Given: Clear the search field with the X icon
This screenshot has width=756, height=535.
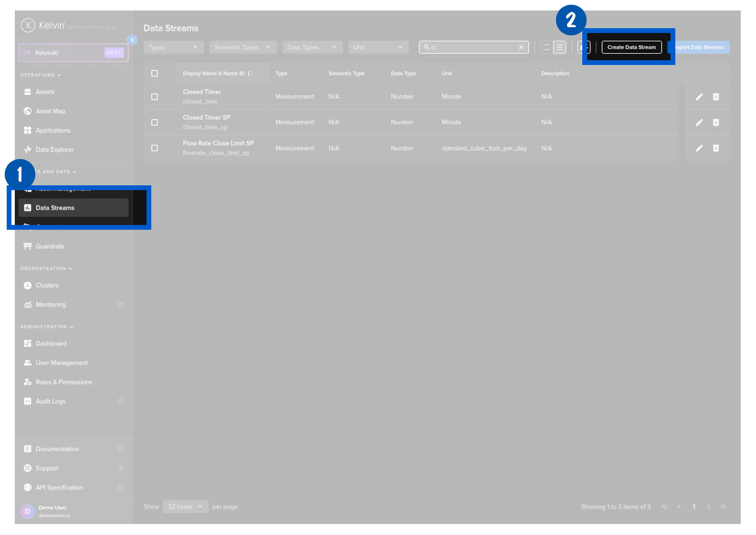Looking at the screenshot, I should coord(521,47).
